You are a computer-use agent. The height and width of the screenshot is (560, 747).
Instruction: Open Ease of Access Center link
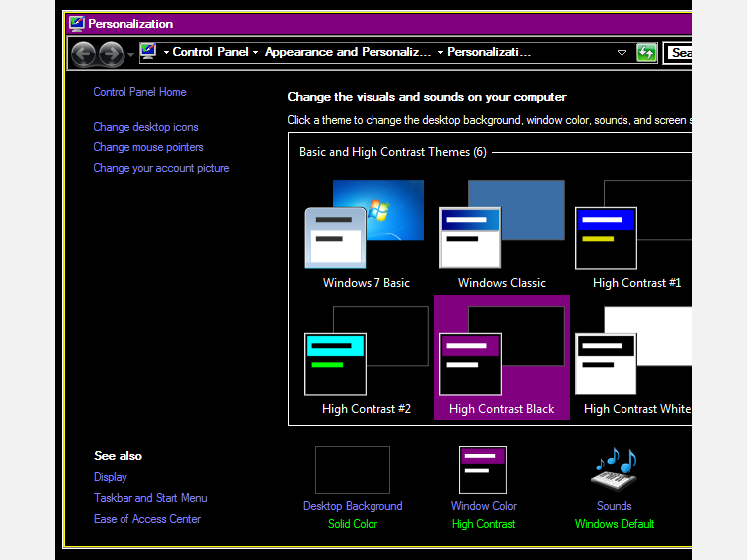147,519
